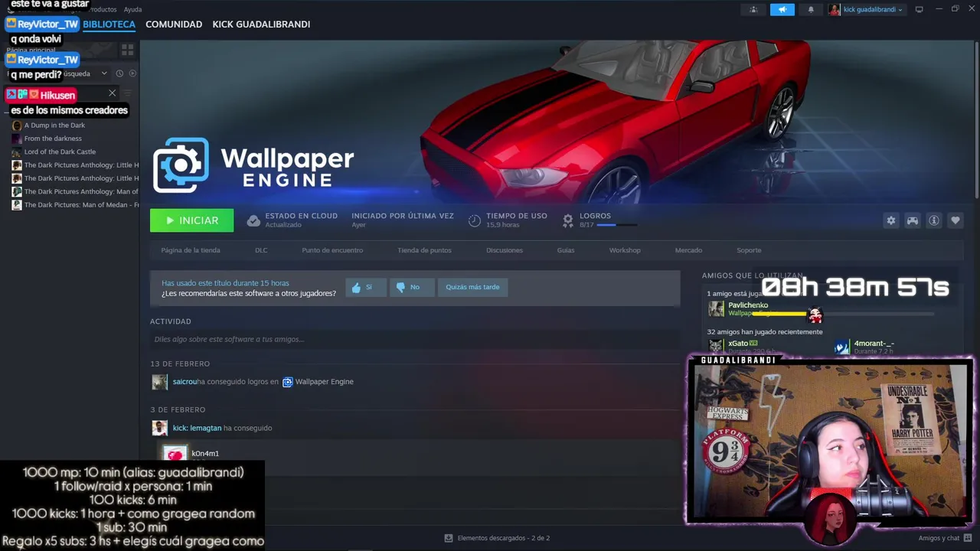Image resolution: width=980 pixels, height=551 pixels.
Task: Open Soporte page
Action: click(x=749, y=250)
